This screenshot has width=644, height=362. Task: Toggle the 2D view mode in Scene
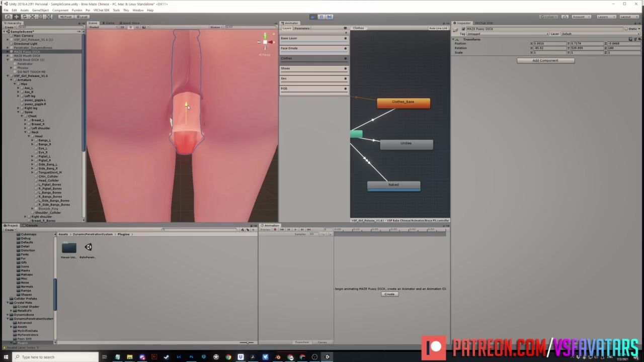coord(122,27)
